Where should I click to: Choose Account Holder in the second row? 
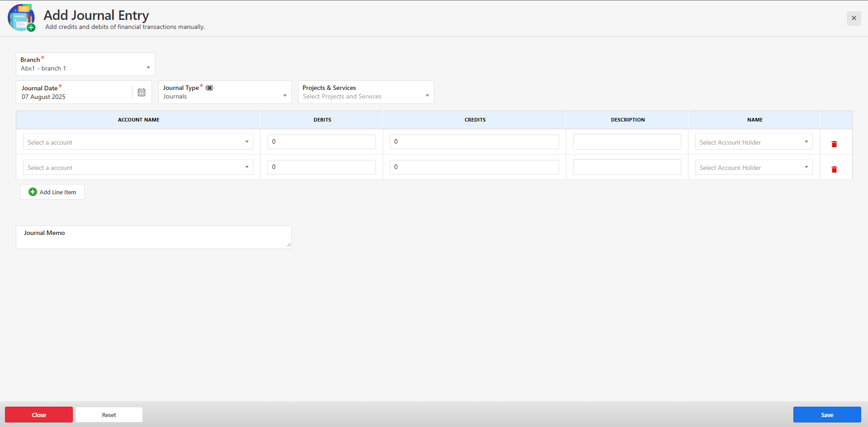click(754, 168)
